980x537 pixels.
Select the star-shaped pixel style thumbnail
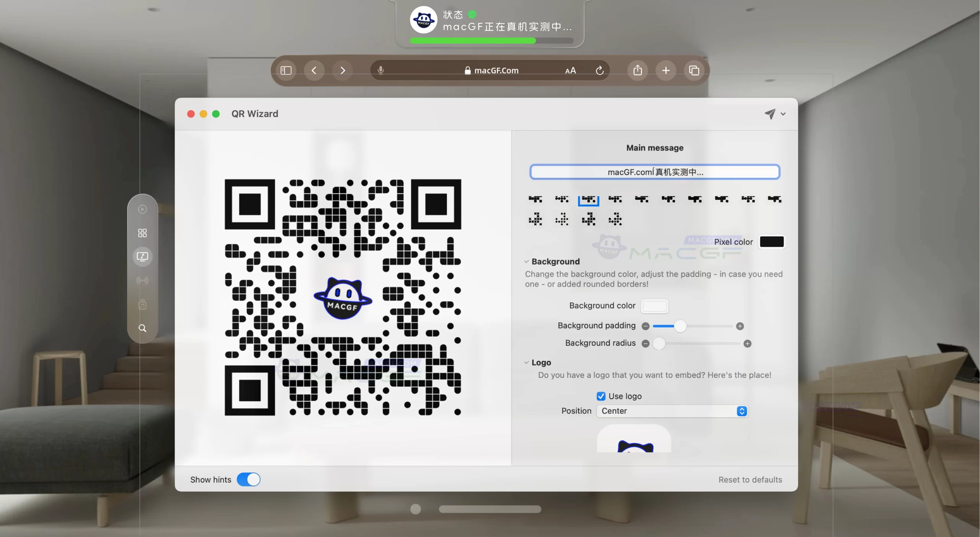562,219
